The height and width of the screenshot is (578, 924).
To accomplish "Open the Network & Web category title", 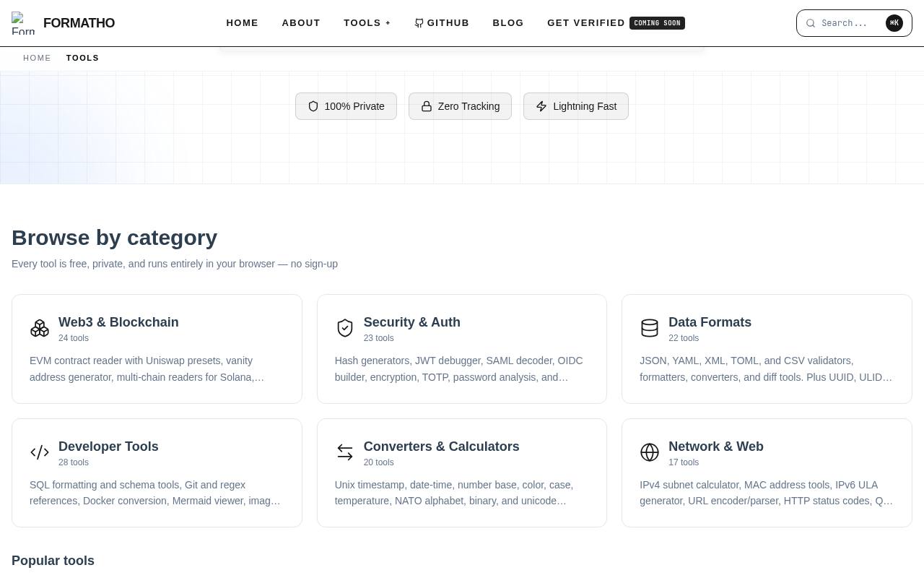I will pyautogui.click(x=716, y=447).
